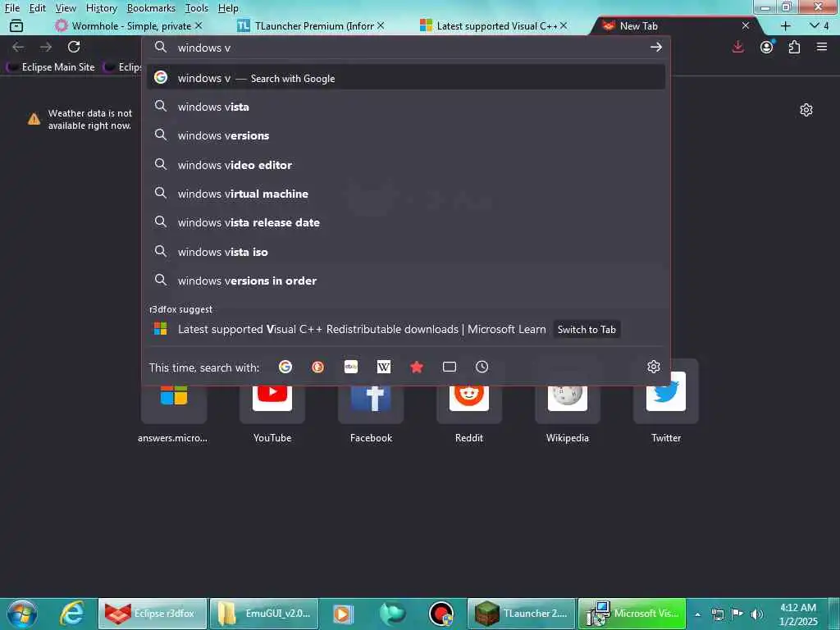
Task: Select the windows vista iso suggestion
Action: tap(406, 252)
